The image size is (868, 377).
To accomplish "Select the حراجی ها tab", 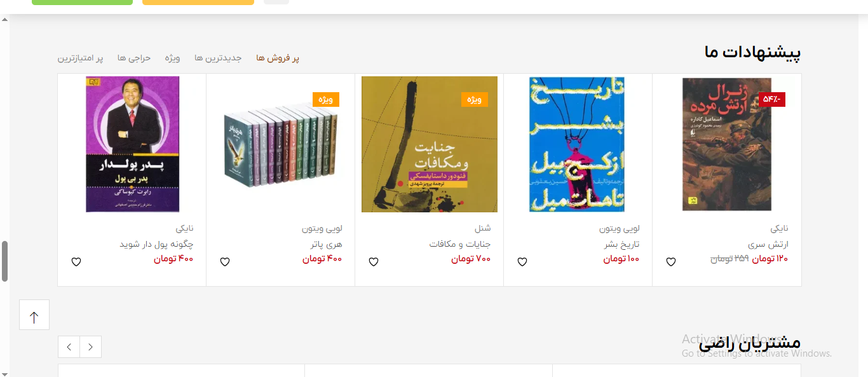I will click(x=134, y=58).
